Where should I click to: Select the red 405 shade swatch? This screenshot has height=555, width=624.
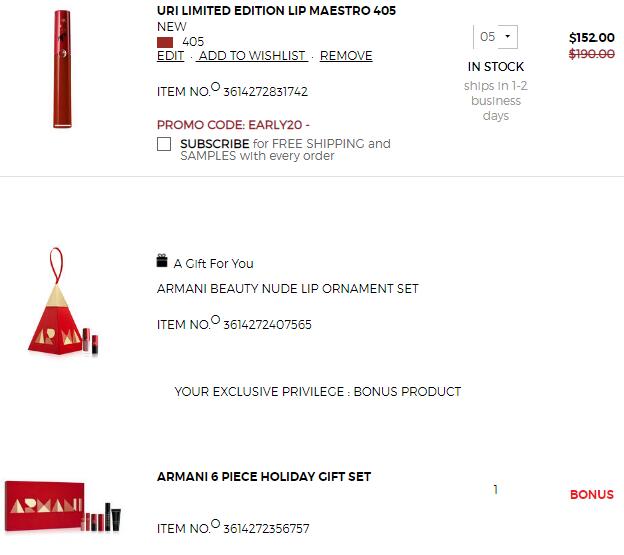pyautogui.click(x=165, y=42)
